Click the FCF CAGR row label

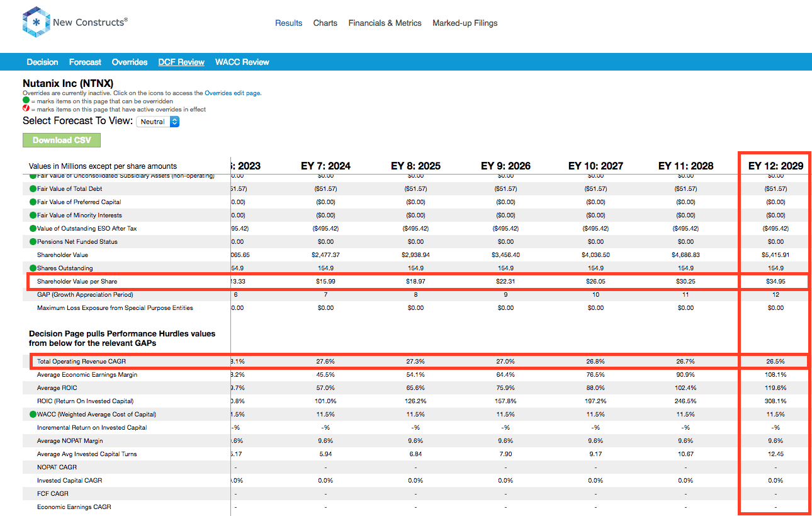tap(53, 494)
